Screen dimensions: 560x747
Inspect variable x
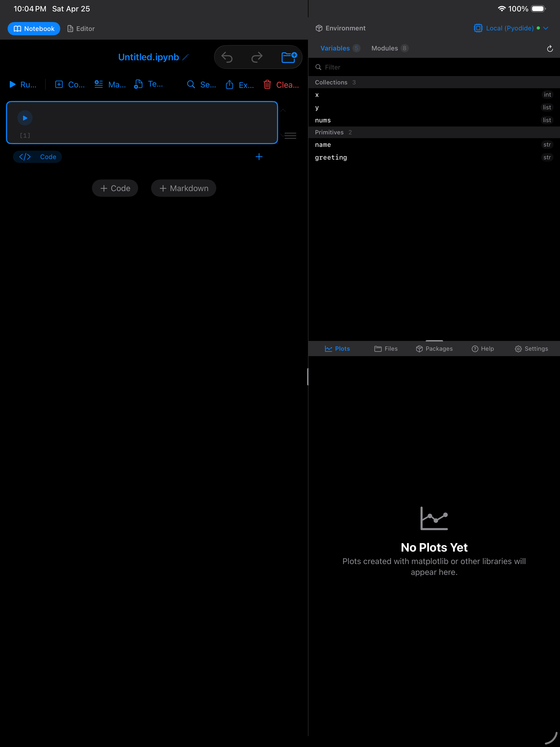coord(434,95)
